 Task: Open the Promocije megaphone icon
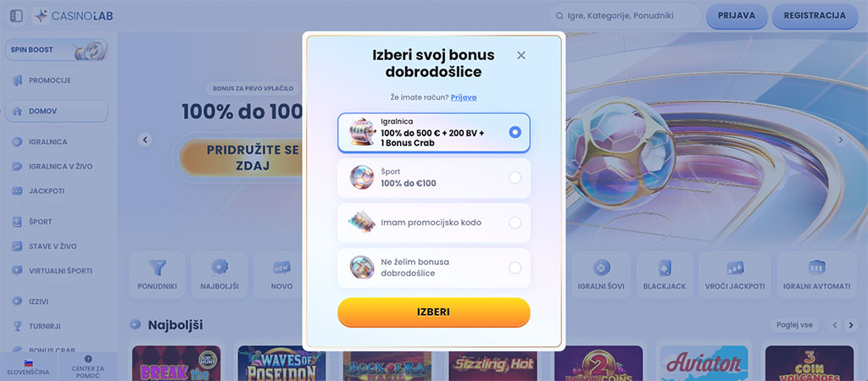click(x=18, y=80)
